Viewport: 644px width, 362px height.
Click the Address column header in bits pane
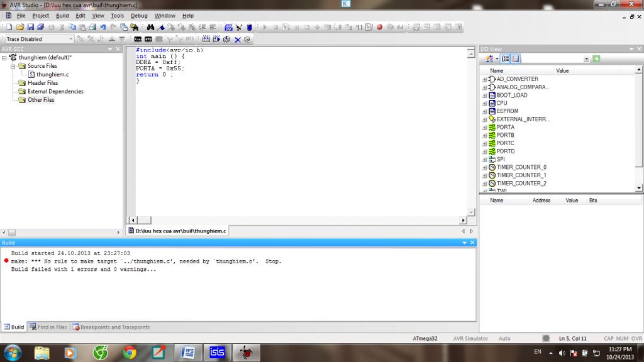click(541, 200)
